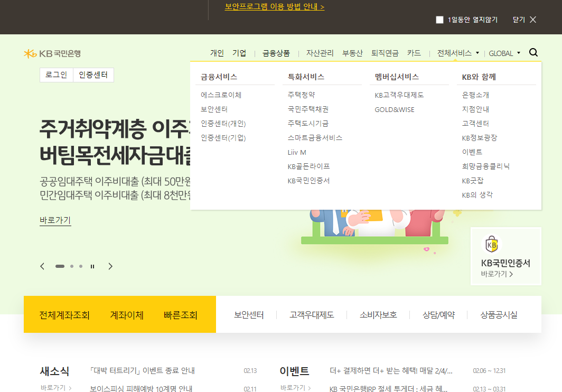Screen dimensions: 562x392
Task: Open the 새소식 바로가기 link
Action: click(56, 388)
